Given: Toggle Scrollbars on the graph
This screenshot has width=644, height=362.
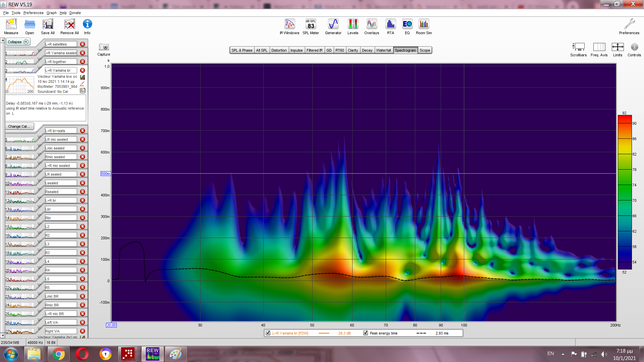Looking at the screenshot, I should [578, 47].
